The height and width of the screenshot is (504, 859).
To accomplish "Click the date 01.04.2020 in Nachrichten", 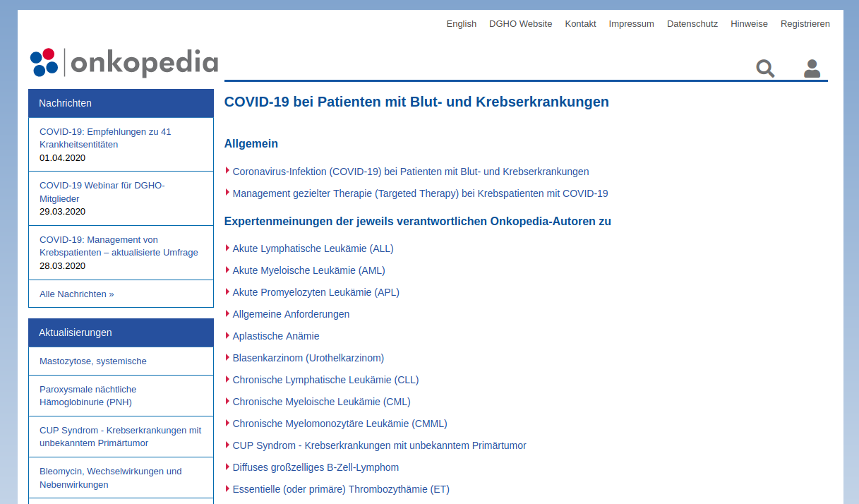I will (x=62, y=157).
